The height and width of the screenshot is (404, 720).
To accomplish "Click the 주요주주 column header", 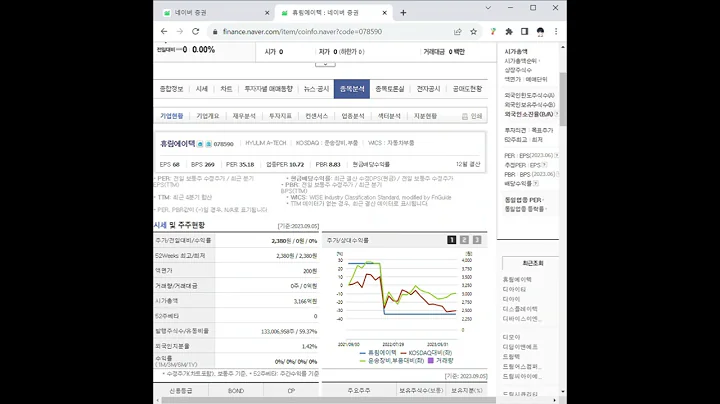I will pyautogui.click(x=359, y=391).
